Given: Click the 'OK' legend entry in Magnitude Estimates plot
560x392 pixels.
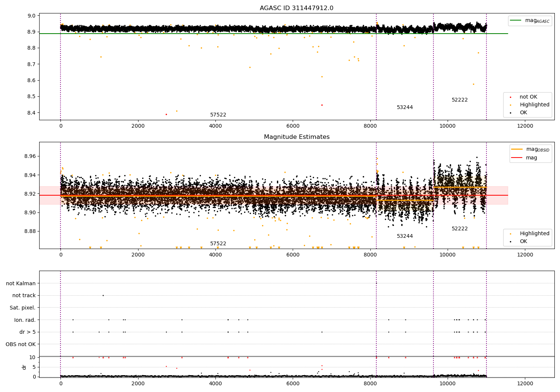Looking at the screenshot, I should (523, 242).
